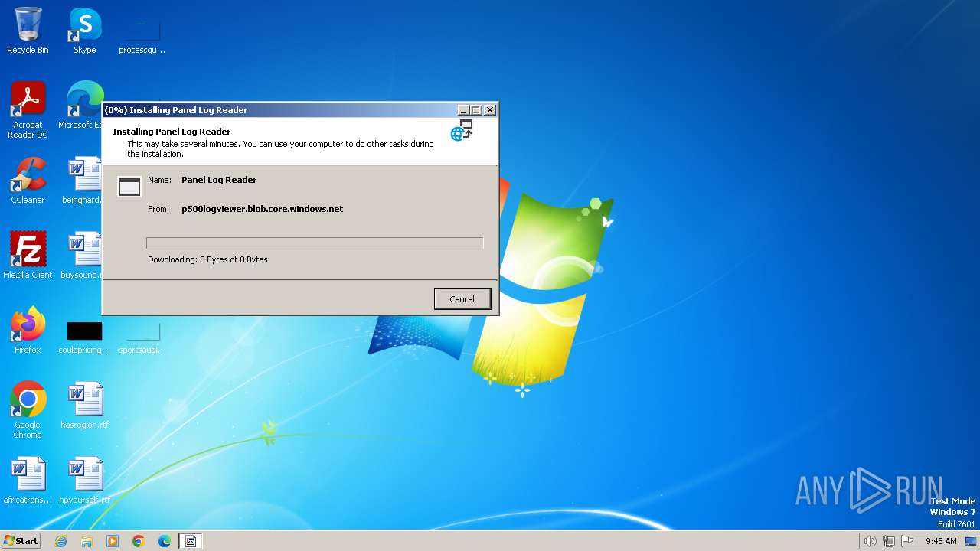Open the network status tray icon

click(889, 541)
